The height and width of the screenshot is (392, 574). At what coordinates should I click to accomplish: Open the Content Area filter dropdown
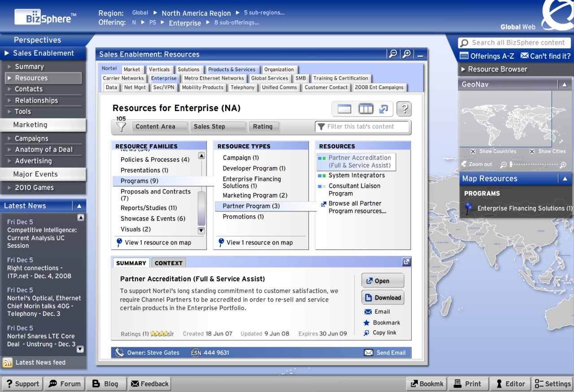click(160, 127)
